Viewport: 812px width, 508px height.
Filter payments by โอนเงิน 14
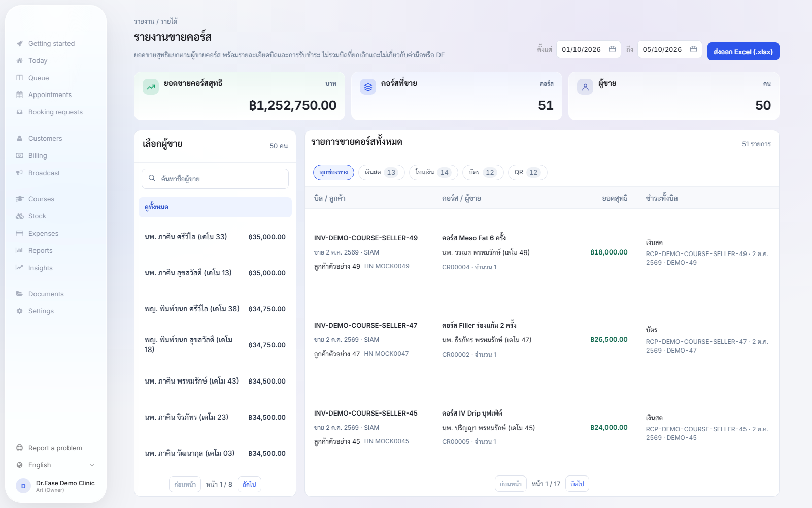tap(433, 172)
